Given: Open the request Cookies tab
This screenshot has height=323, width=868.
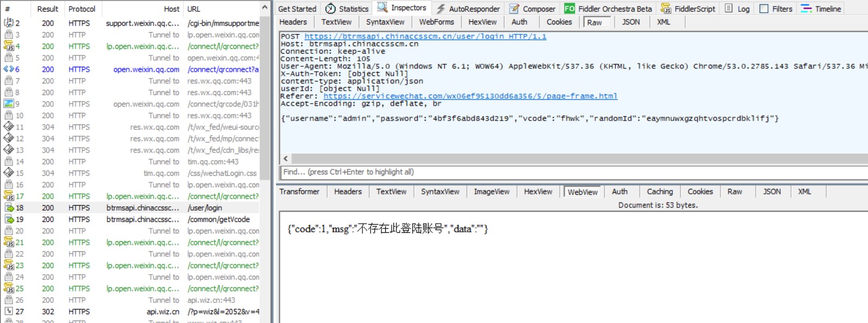Looking at the screenshot, I should (x=559, y=22).
